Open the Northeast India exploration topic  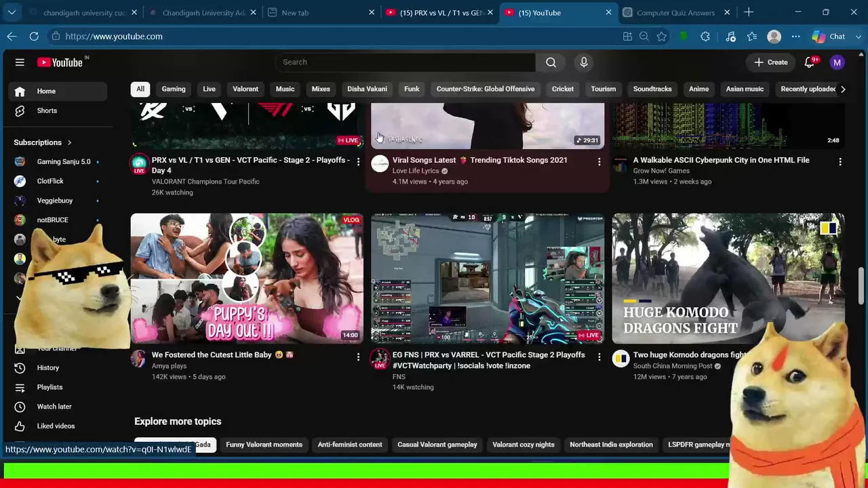pos(611,445)
